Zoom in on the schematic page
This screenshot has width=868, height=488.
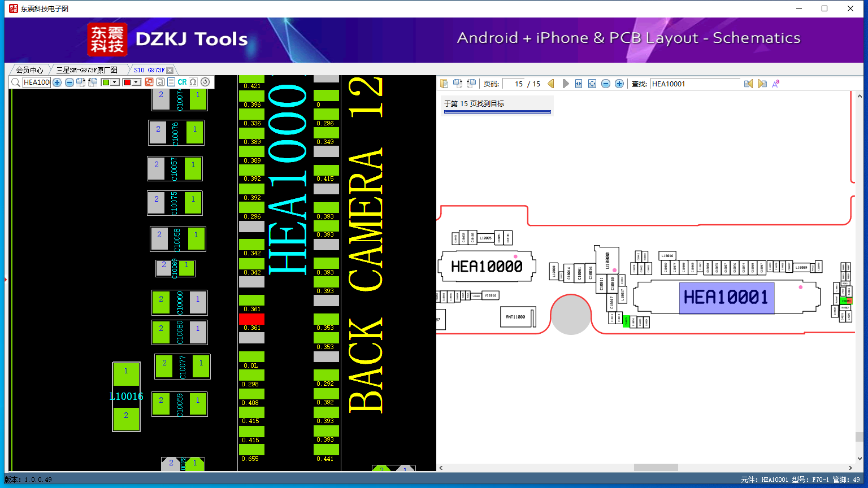[x=619, y=84]
